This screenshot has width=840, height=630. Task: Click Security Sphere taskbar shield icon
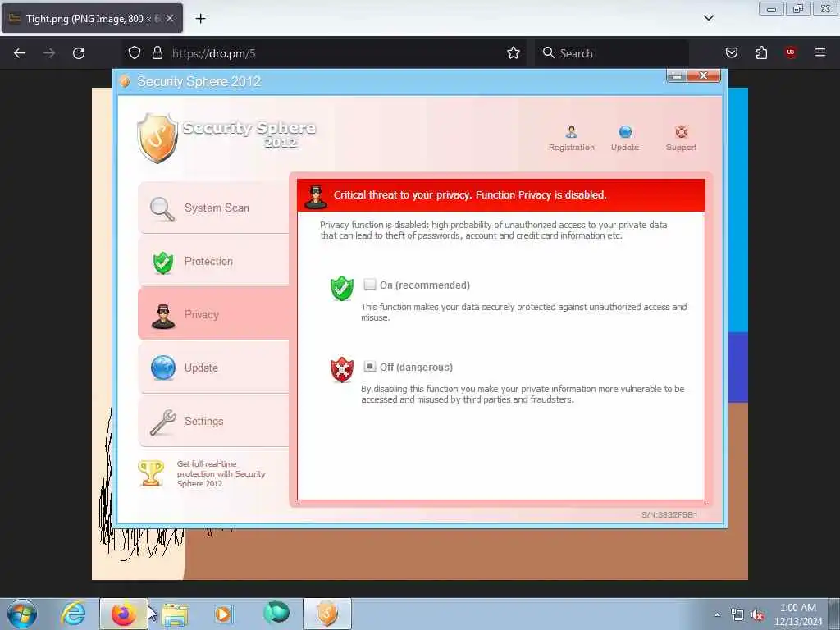pyautogui.click(x=326, y=614)
